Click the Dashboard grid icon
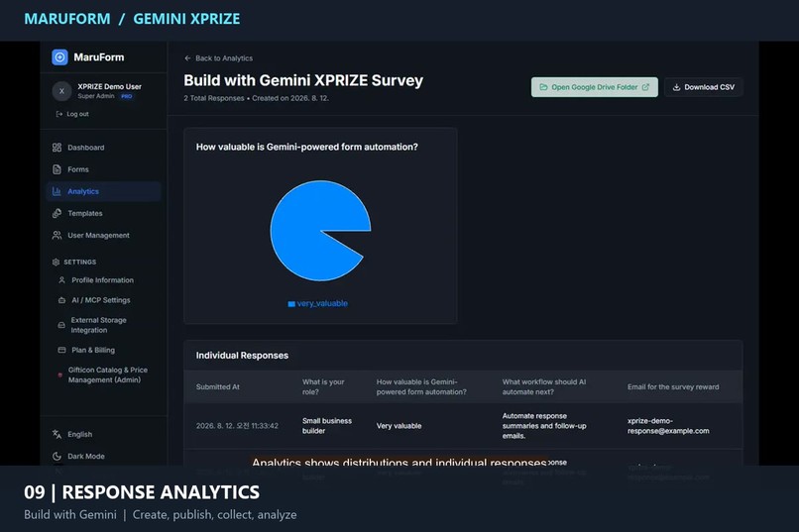799x532 pixels. click(57, 148)
